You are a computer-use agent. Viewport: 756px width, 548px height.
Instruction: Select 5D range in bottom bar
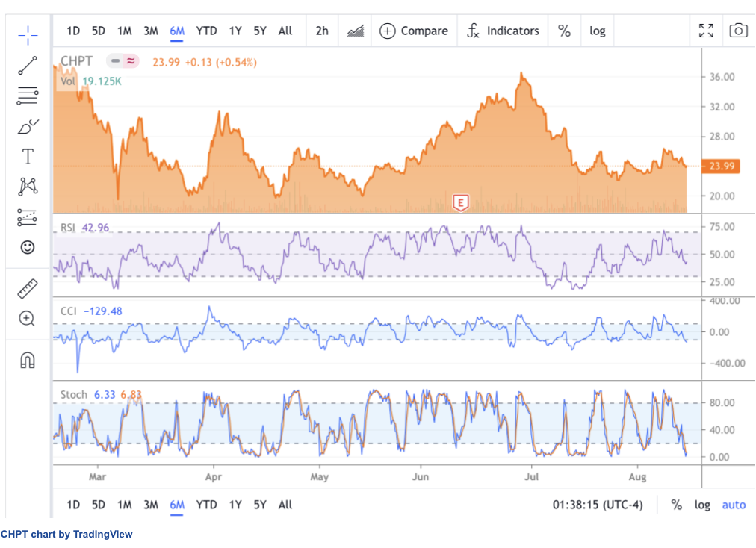coord(99,505)
